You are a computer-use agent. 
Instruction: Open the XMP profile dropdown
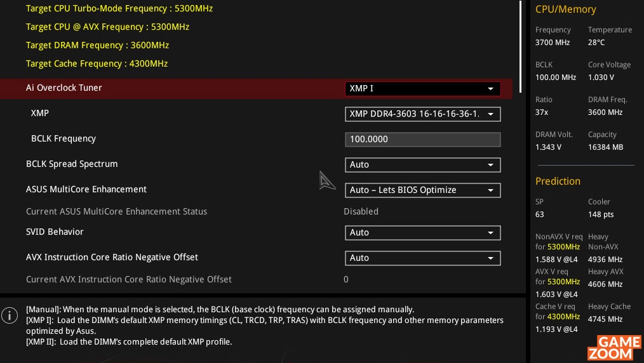[422, 114]
